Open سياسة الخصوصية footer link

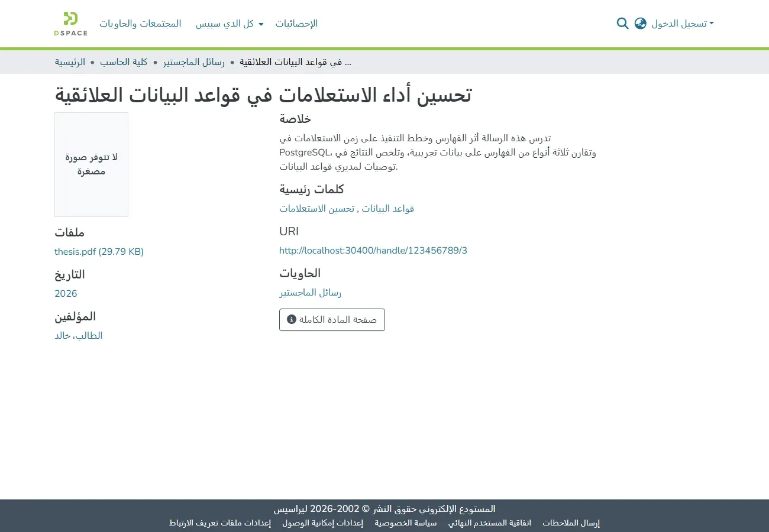(406, 523)
